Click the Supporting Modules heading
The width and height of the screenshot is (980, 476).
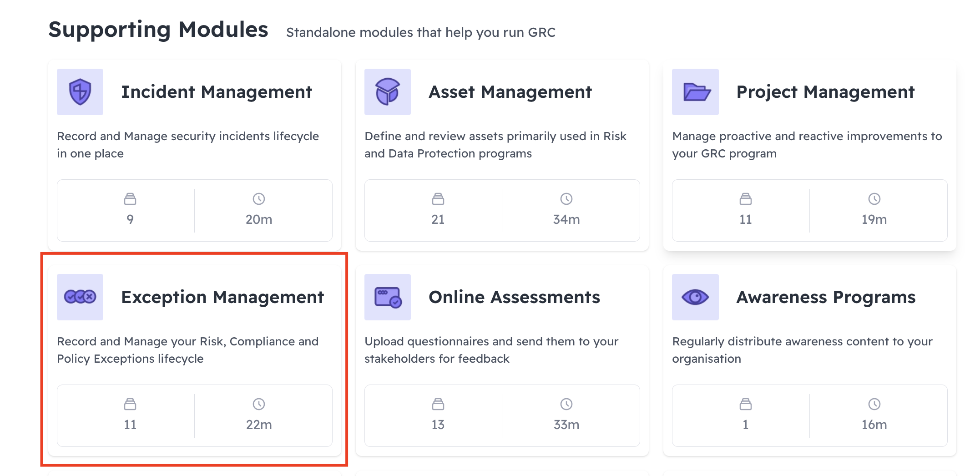click(158, 29)
